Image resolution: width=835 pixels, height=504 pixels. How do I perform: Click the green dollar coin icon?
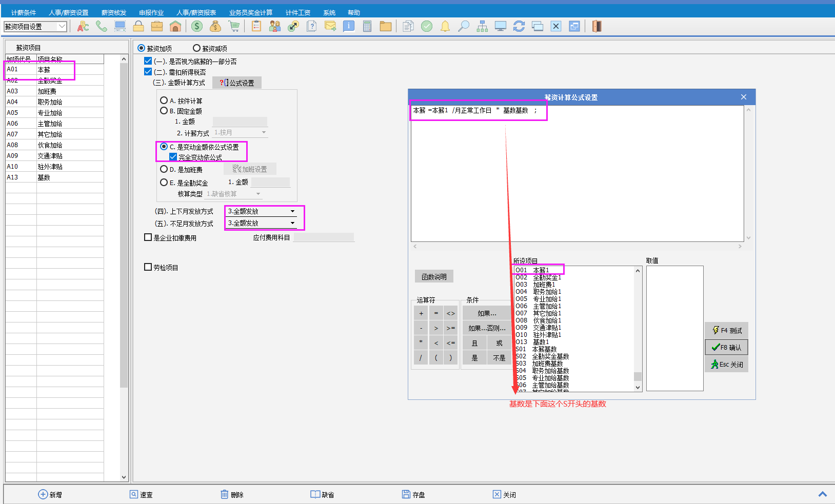click(197, 26)
